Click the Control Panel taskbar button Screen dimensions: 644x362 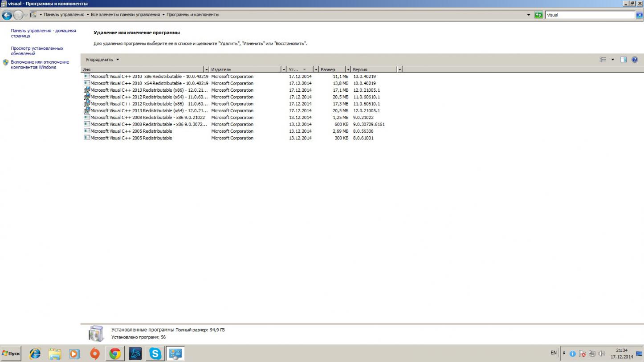[x=175, y=354]
